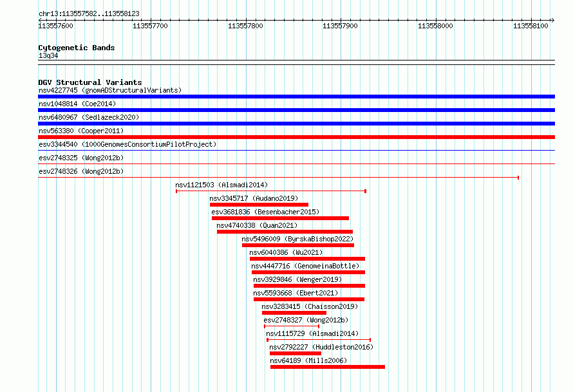Click the DGV Structural Variants track title
This screenshot has width=573, height=392.
click(90, 82)
